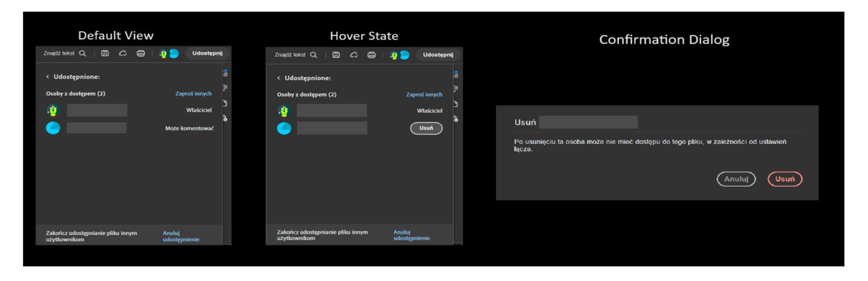Click Znajdź tekst field in Hover State
This screenshot has height=281, width=868.
pos(291,55)
